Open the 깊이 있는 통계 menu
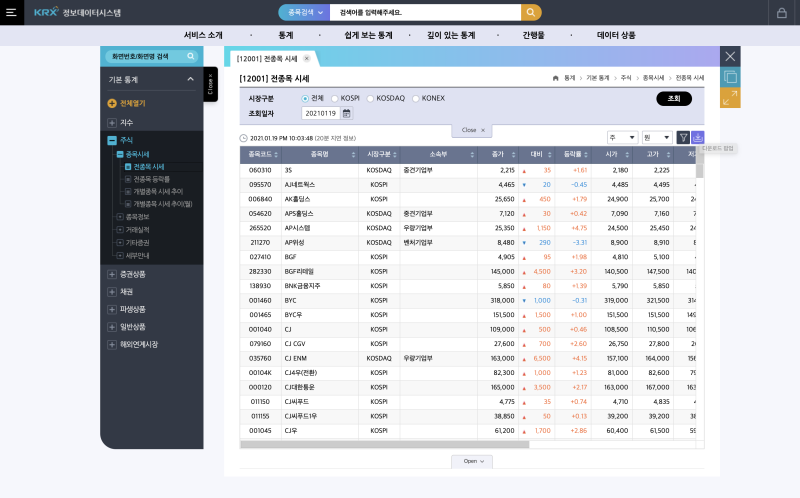The image size is (800, 498). coord(451,35)
